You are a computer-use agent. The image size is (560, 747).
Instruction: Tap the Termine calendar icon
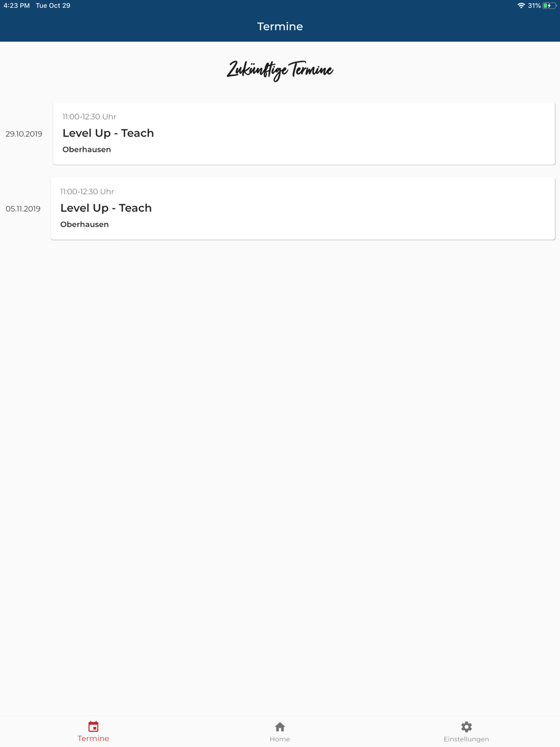94,726
